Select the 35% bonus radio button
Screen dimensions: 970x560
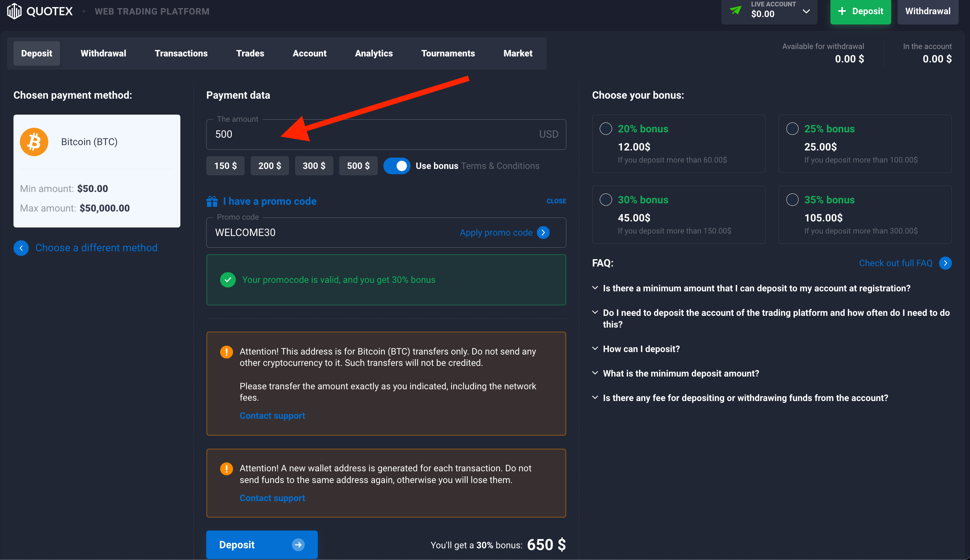[792, 199]
